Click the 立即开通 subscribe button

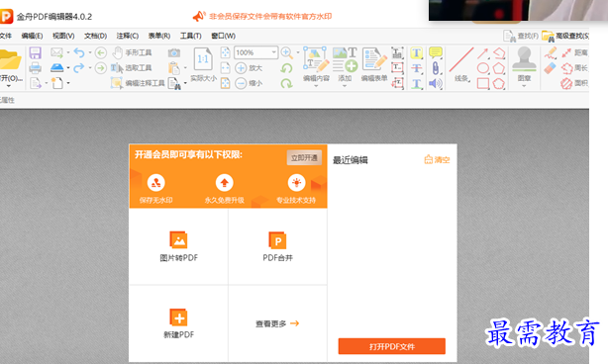click(304, 157)
